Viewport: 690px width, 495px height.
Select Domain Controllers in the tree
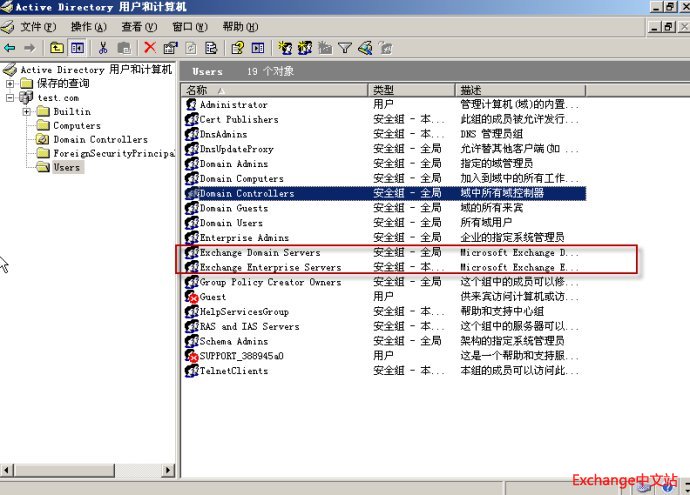tap(100, 140)
